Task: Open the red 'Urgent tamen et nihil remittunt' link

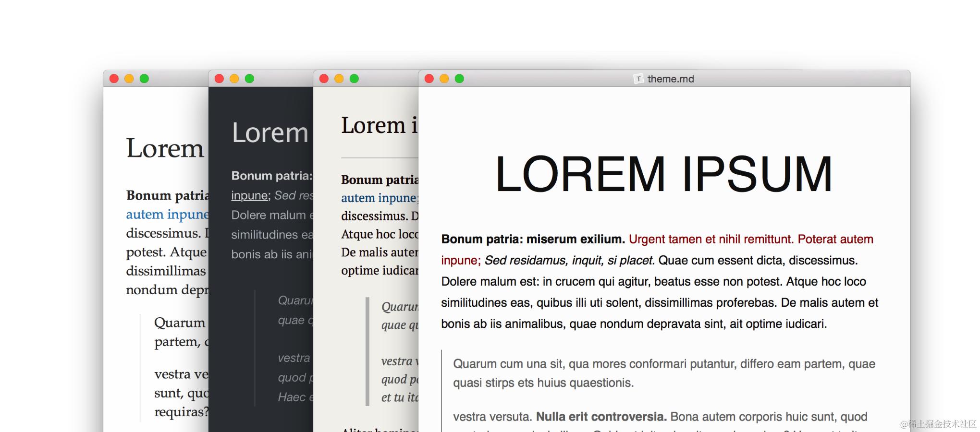Action: 711,239
